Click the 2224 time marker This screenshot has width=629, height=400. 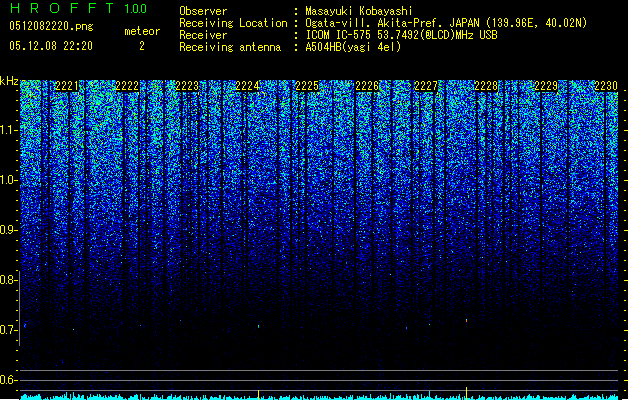247,86
